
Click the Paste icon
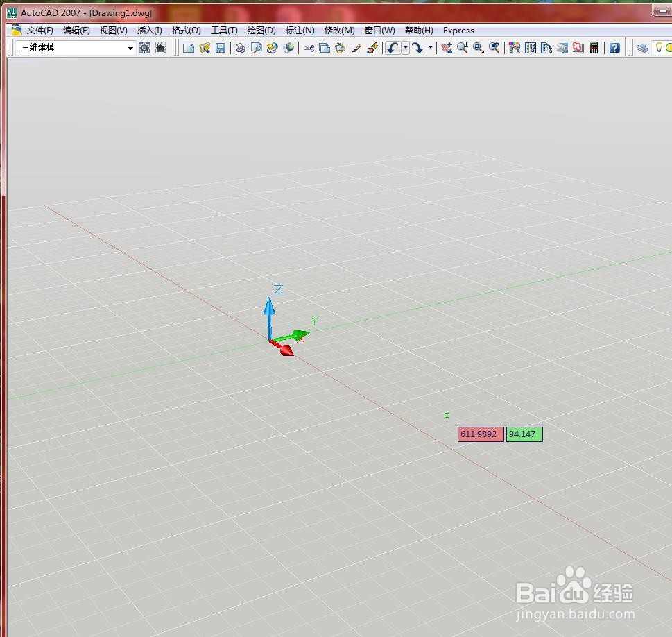(x=341, y=48)
